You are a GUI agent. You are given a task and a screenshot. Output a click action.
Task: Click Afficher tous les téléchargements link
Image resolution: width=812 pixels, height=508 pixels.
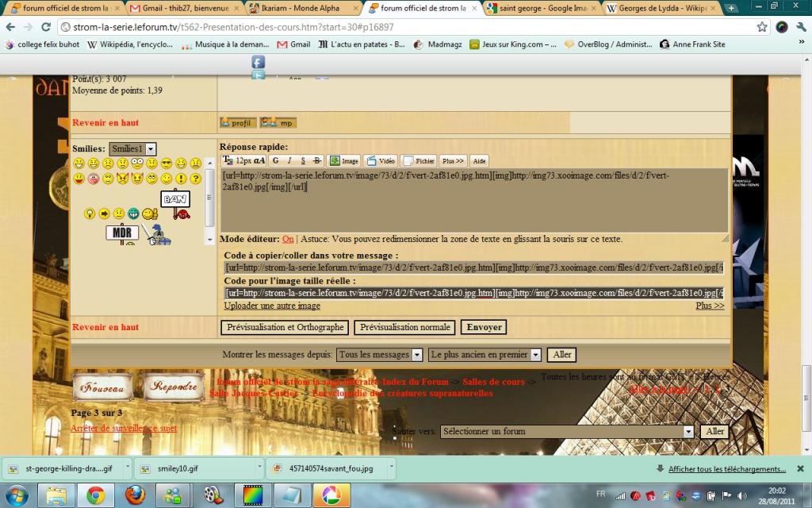pos(726,469)
